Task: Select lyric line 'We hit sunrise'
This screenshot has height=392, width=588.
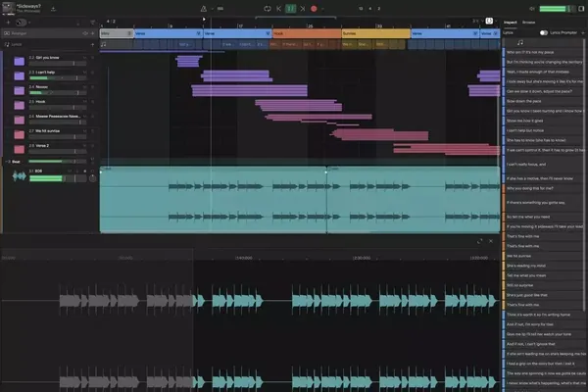Action: point(543,256)
